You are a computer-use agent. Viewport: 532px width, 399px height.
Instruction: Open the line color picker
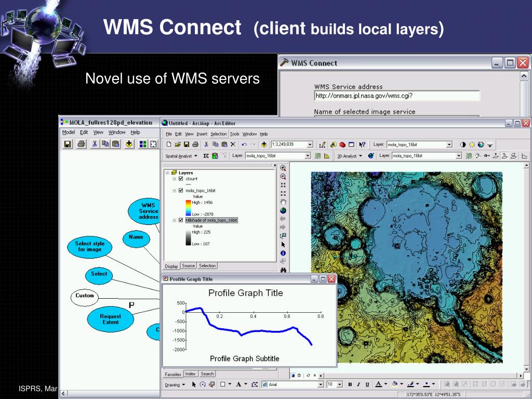coord(413,384)
